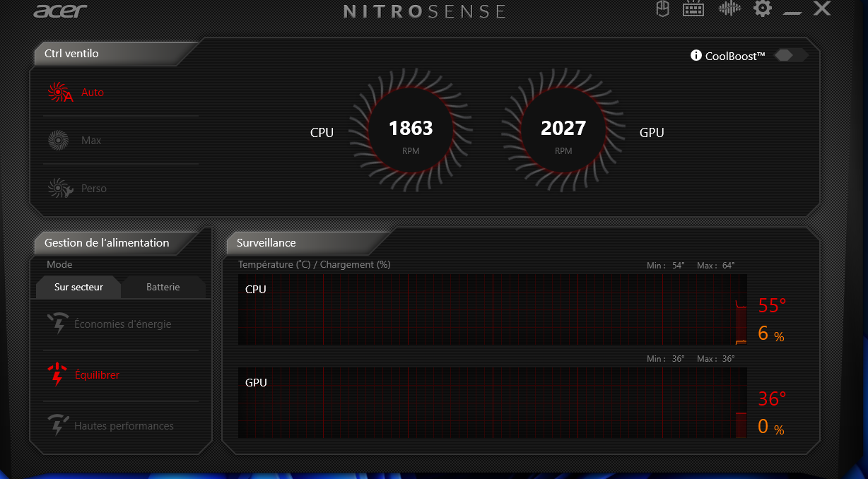
Task: Click the CPU Min: 54° reading
Action: 665,266
